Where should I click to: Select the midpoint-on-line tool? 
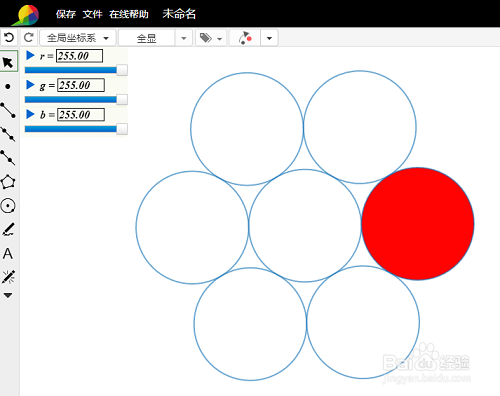coord(8,134)
